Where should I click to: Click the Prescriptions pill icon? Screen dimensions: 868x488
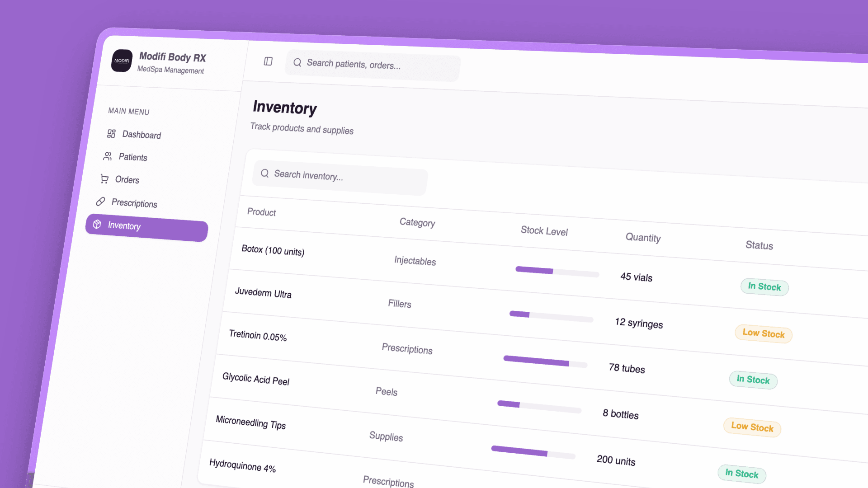point(100,201)
